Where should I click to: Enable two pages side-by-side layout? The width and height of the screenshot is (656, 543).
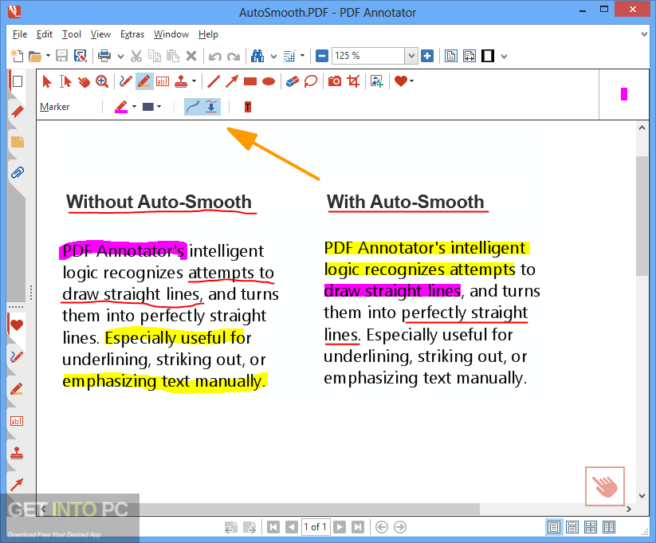pos(609,527)
